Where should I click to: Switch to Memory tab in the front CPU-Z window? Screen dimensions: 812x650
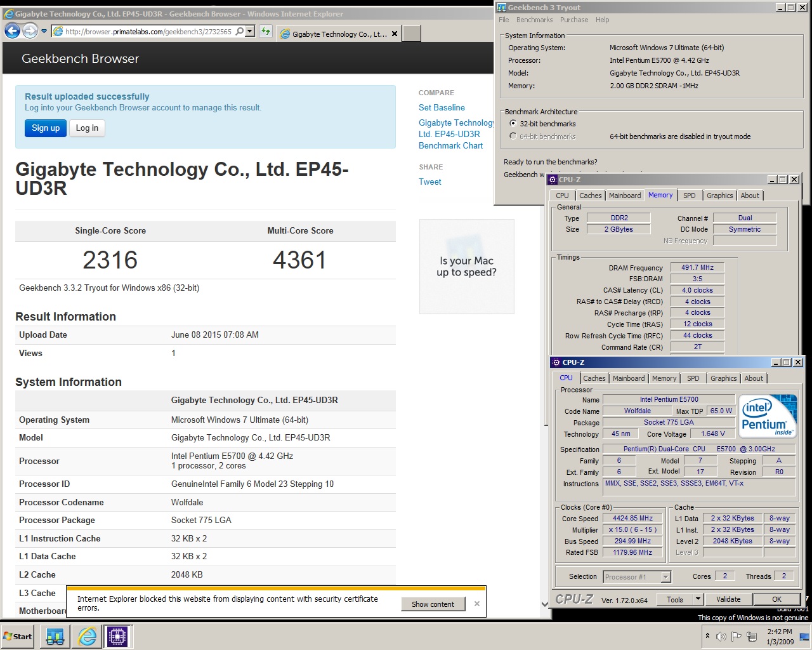[664, 378]
